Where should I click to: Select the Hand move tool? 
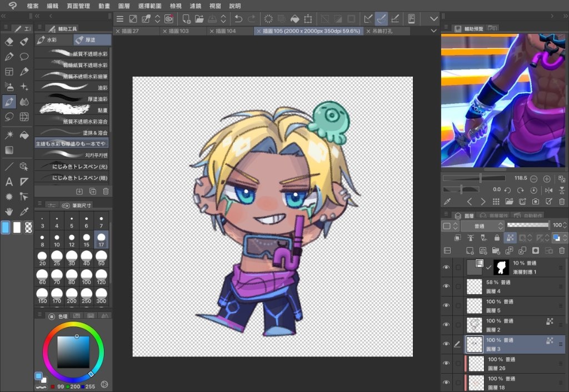(x=9, y=212)
